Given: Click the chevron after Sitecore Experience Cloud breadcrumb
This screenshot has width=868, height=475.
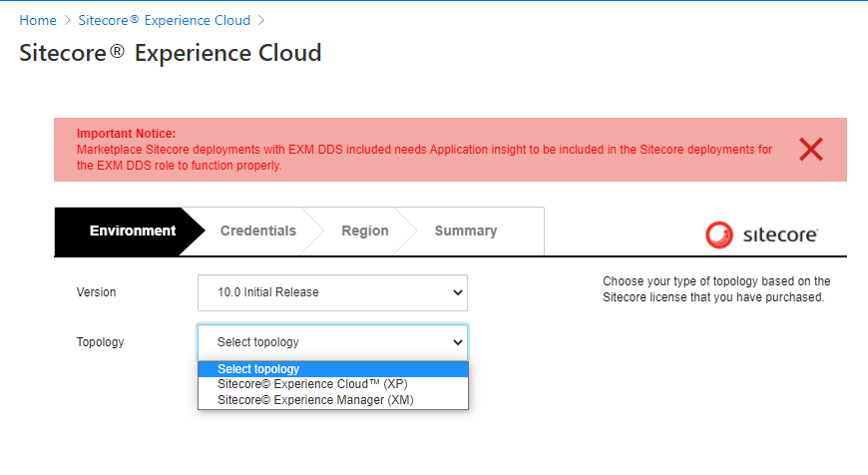Looking at the screenshot, I should [x=261, y=20].
